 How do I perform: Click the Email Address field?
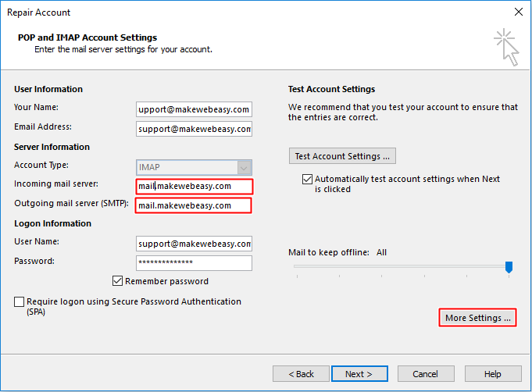coord(193,129)
